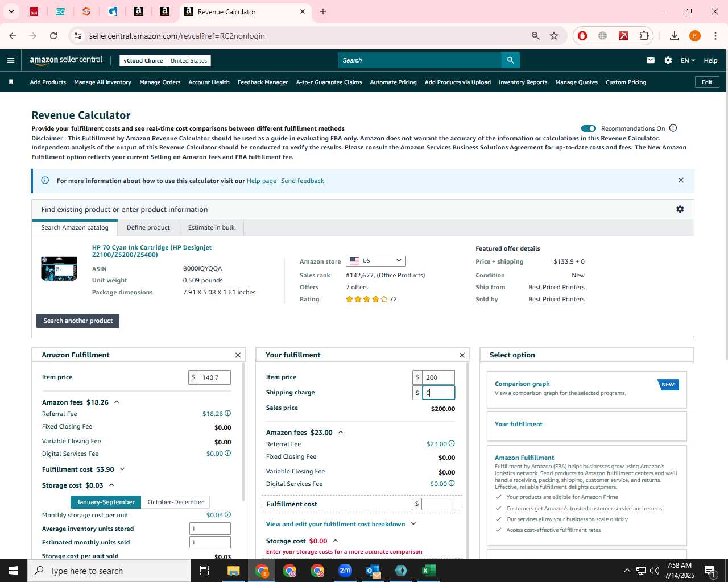
Task: Switch to Define product tab
Action: click(x=148, y=227)
